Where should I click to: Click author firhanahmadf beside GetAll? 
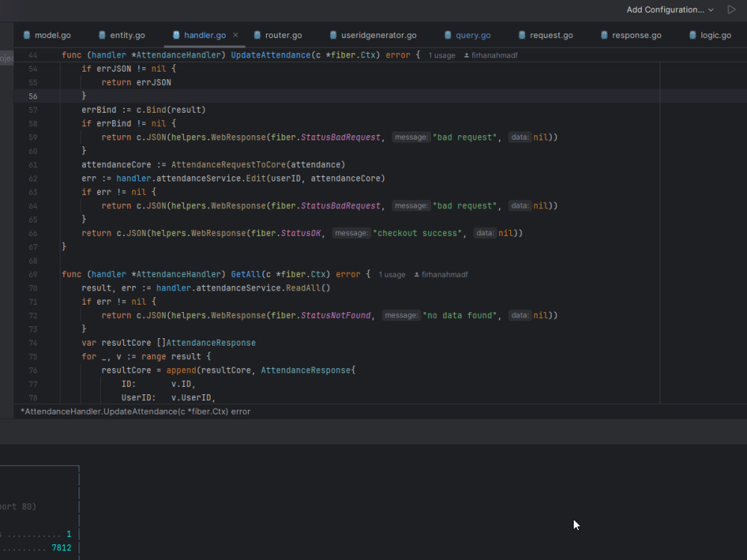click(x=441, y=275)
